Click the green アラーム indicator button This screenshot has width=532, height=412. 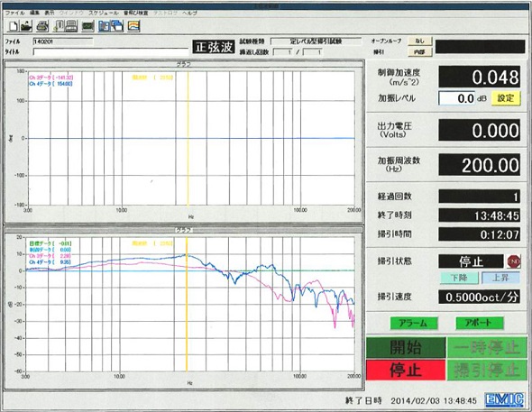tap(414, 323)
